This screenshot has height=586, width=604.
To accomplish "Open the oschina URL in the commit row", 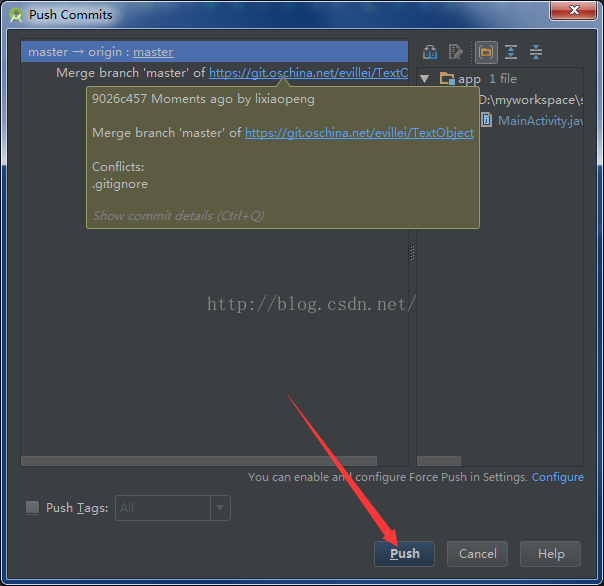I will click(x=309, y=73).
